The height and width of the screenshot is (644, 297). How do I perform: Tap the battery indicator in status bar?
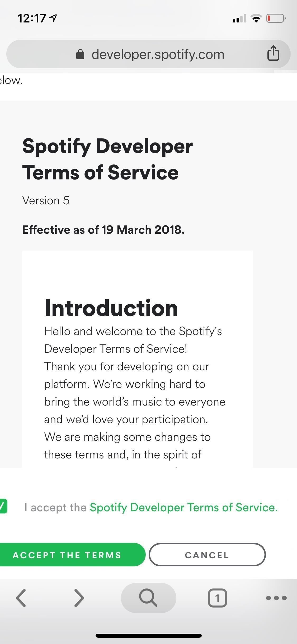(276, 18)
